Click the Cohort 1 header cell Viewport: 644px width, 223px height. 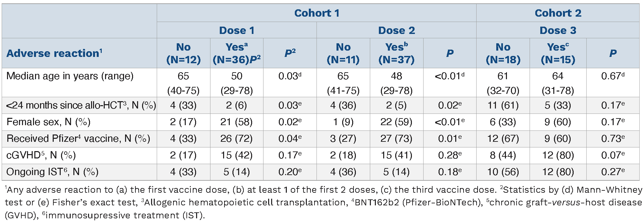click(x=316, y=13)
